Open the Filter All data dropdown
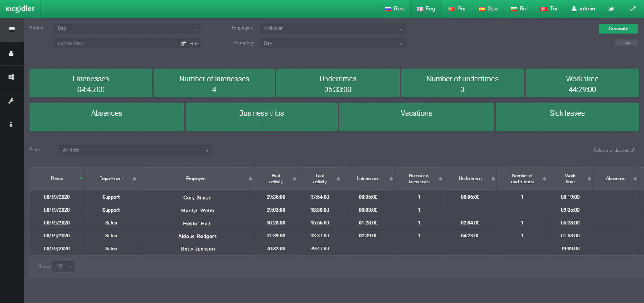The width and height of the screenshot is (644, 303). (x=135, y=150)
